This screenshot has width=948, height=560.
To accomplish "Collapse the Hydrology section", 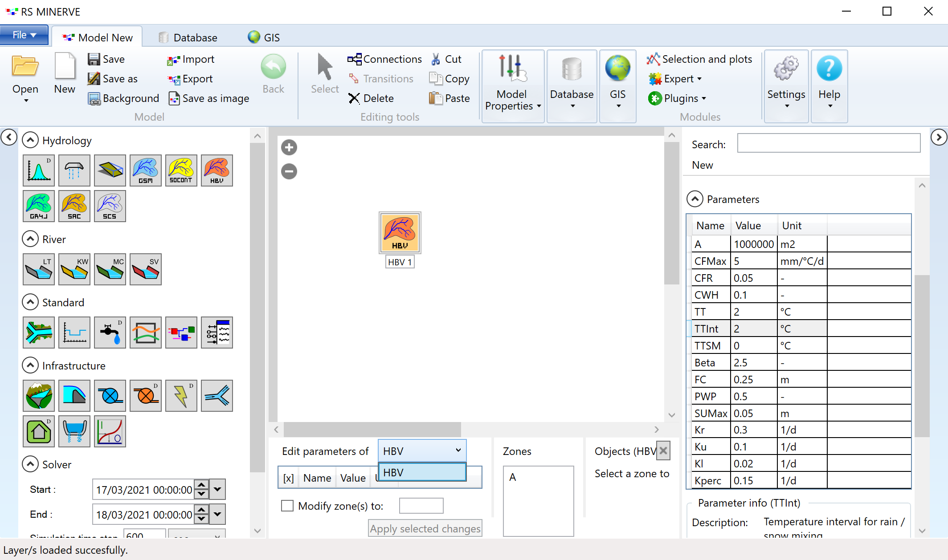I will point(30,140).
